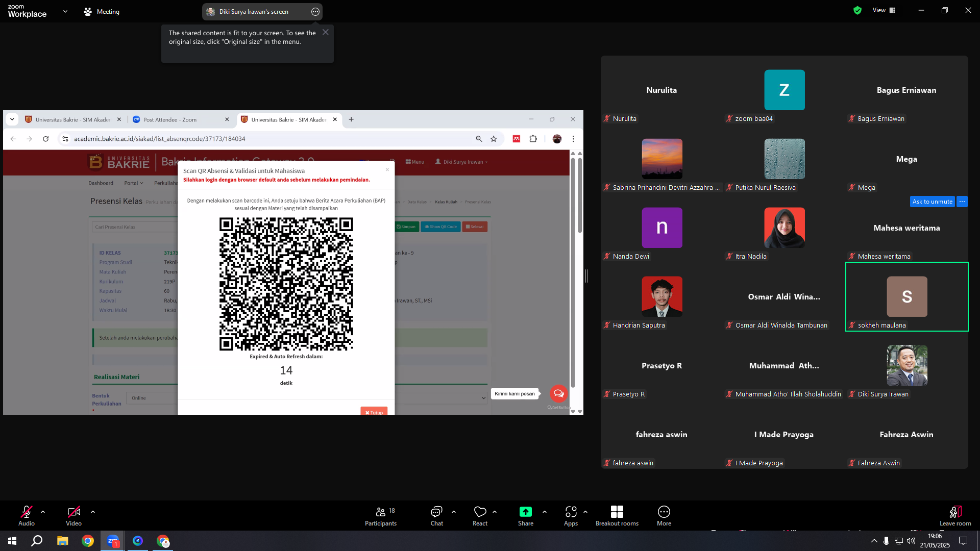
Task: Close the Scan QR Absensi dialog with X
Action: point(387,170)
